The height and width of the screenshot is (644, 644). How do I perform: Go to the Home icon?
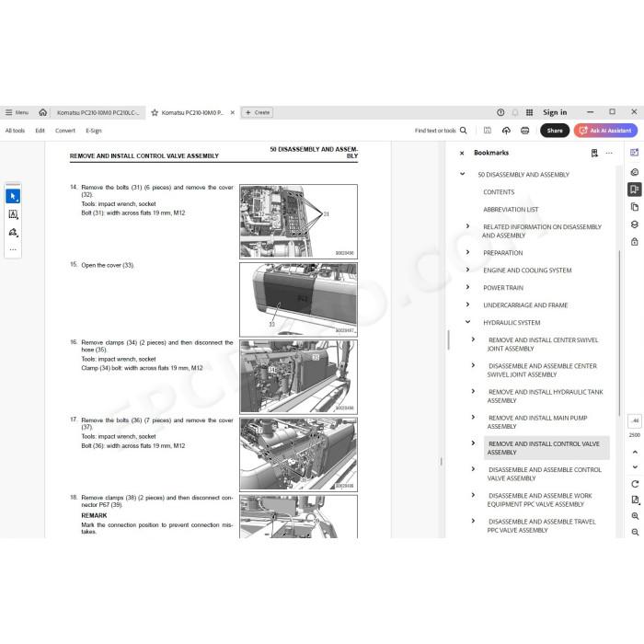tap(42, 112)
